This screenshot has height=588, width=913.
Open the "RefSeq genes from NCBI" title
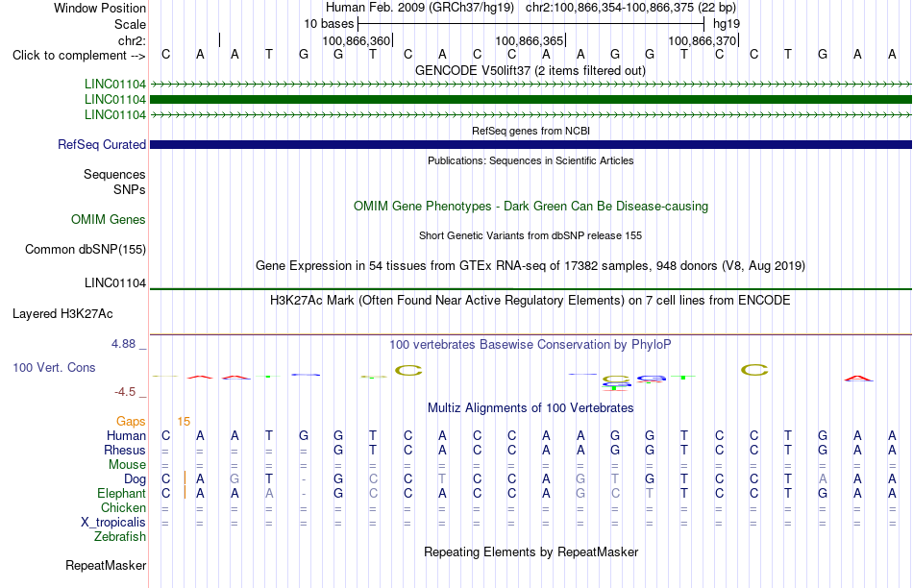tap(531, 131)
